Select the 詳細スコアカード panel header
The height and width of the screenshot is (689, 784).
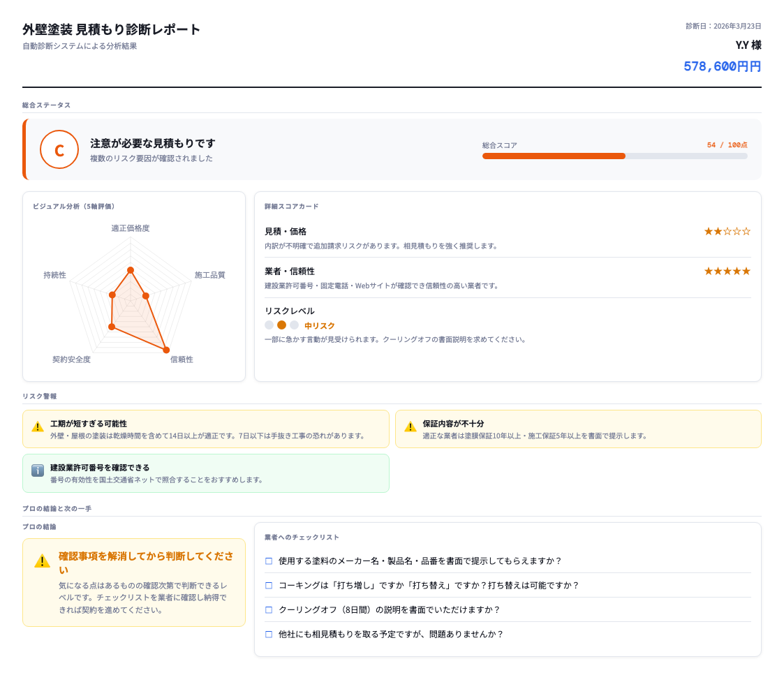(288, 206)
